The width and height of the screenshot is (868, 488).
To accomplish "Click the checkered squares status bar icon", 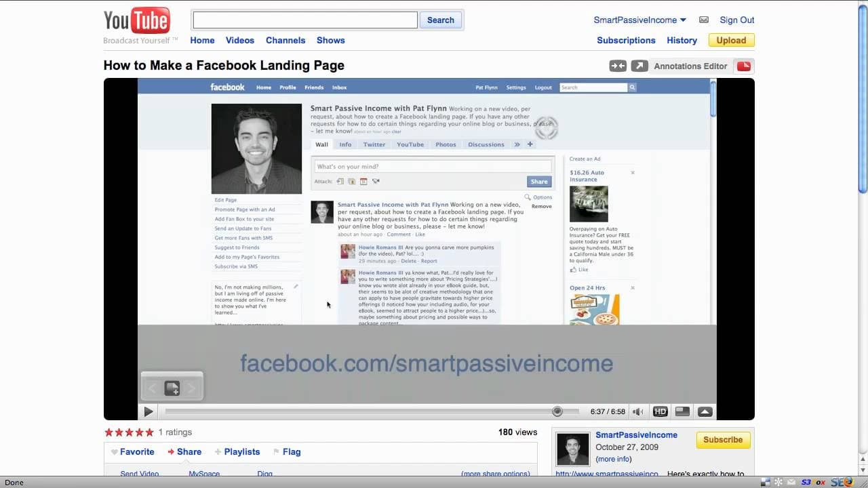I will tap(765, 482).
